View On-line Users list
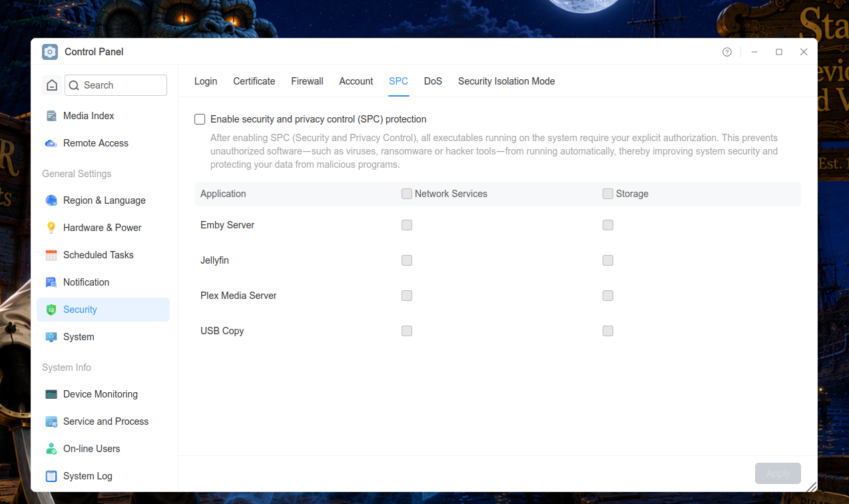The image size is (849, 504). [103, 449]
